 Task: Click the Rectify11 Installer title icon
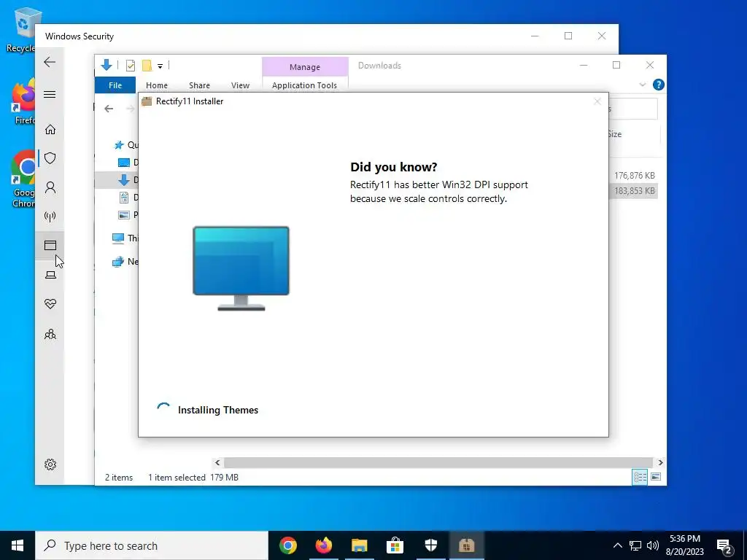coord(147,101)
